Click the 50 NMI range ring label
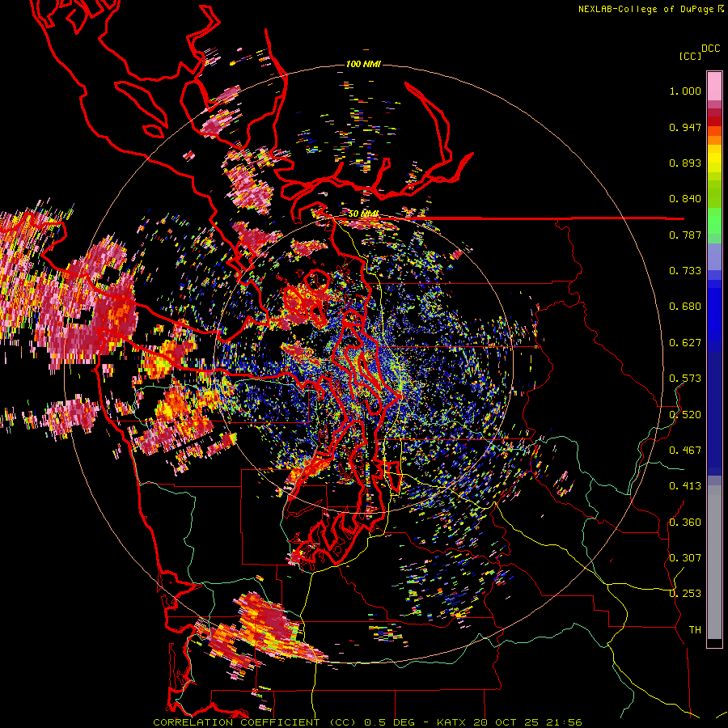Image resolution: width=728 pixels, height=728 pixels. click(x=363, y=214)
